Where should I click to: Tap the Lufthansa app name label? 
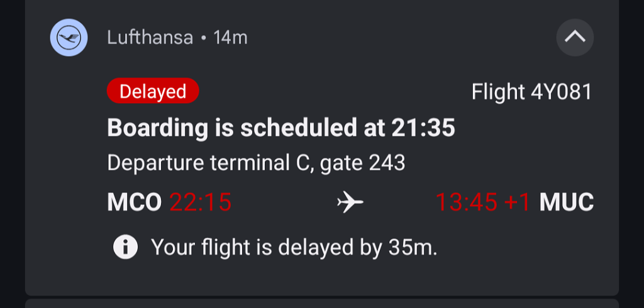(x=150, y=38)
